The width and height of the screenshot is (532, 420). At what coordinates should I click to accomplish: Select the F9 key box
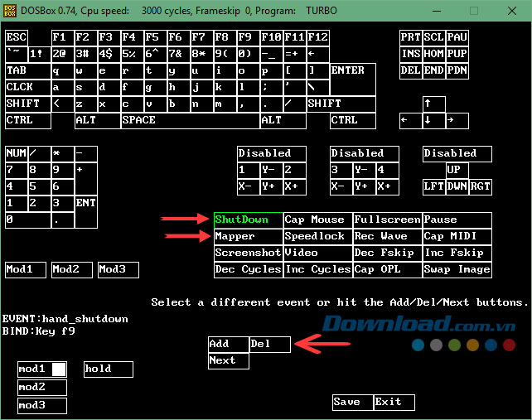click(x=248, y=37)
